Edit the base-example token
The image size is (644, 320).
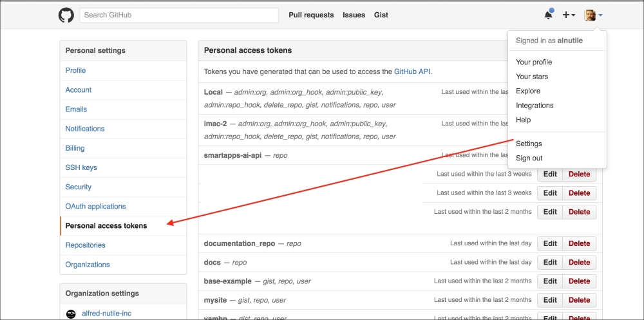tap(550, 281)
